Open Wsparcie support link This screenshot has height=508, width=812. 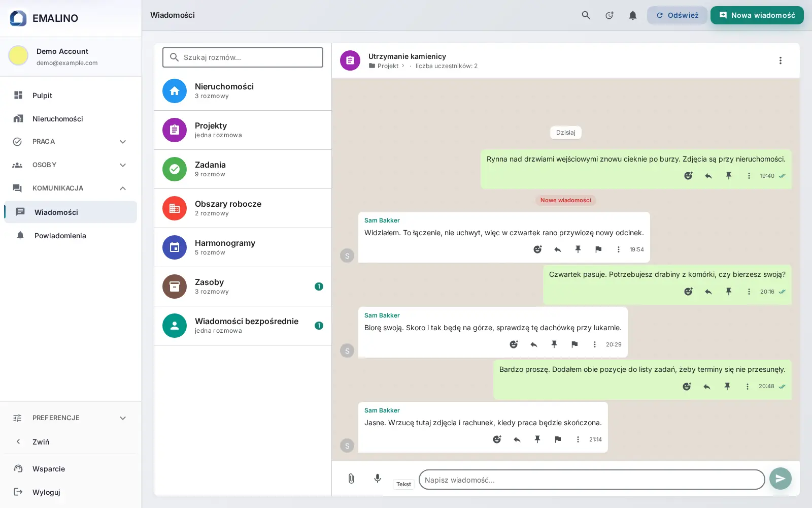click(x=71, y=469)
